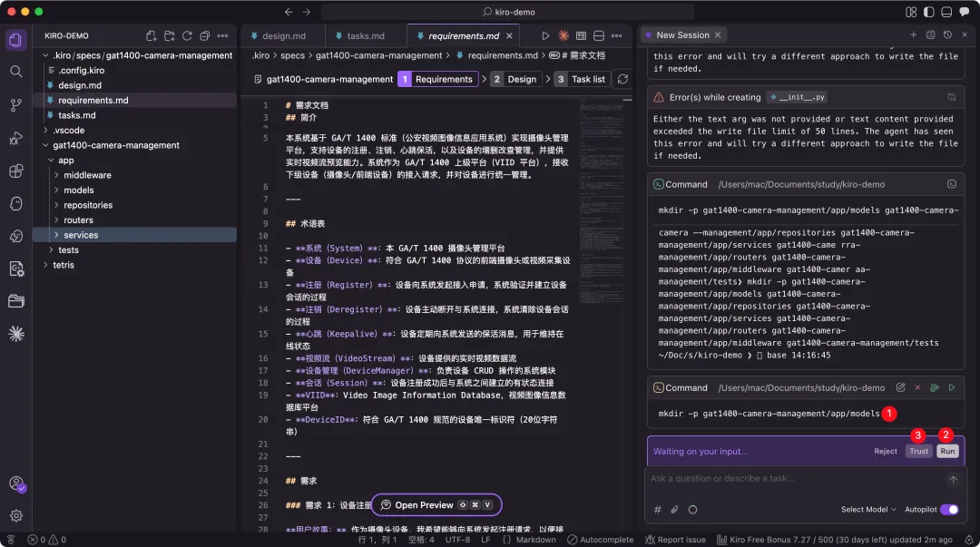Toggle the primary side bar visibility
Image resolution: width=980 pixels, height=547 pixels.
pos(929,12)
